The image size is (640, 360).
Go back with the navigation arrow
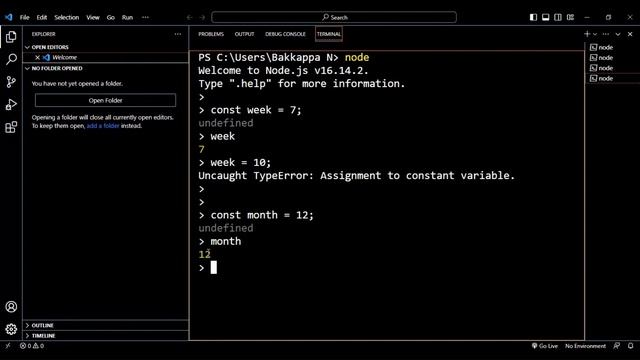189,17
